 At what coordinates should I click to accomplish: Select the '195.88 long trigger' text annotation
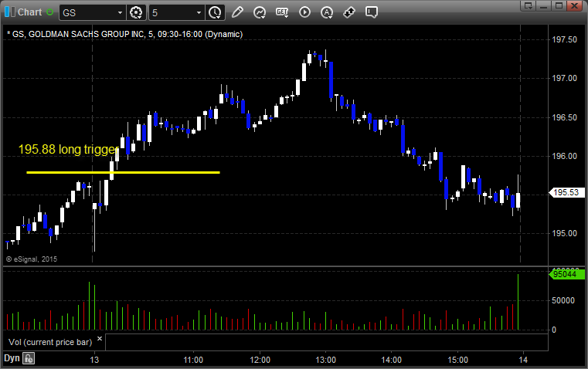[x=69, y=150]
